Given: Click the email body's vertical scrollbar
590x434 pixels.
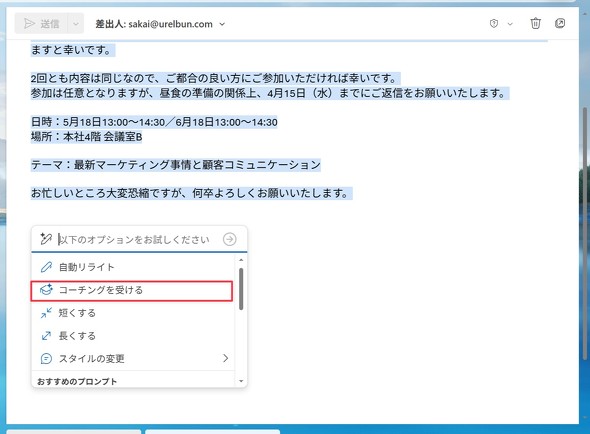Looking at the screenshot, I should click(x=584, y=233).
